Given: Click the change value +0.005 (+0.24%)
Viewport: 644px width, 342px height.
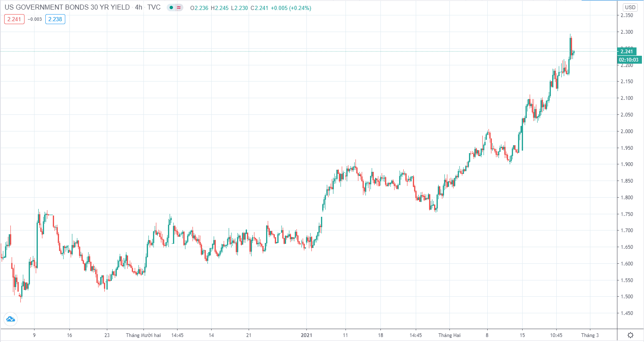Looking at the screenshot, I should pos(291,8).
